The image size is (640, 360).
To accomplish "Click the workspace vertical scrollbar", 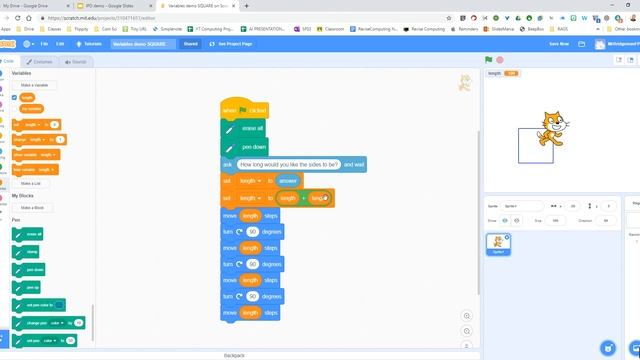I will pyautogui.click(x=478, y=212).
